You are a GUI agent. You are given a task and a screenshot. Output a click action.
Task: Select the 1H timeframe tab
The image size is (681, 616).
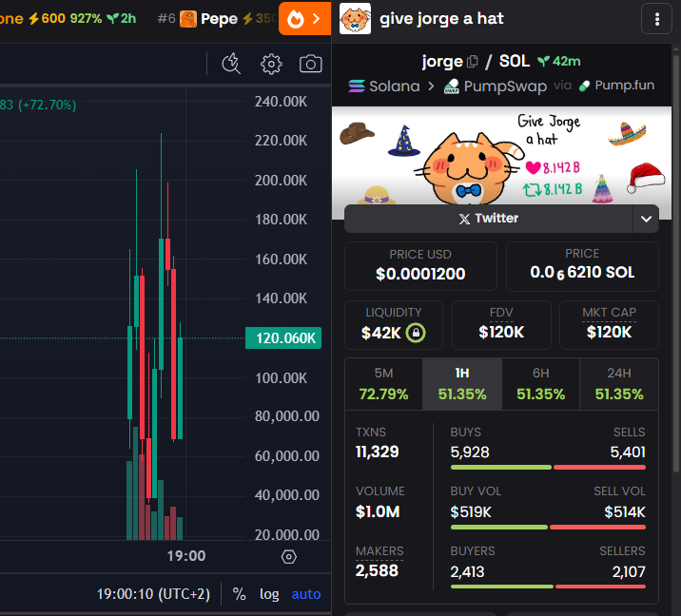point(462,384)
